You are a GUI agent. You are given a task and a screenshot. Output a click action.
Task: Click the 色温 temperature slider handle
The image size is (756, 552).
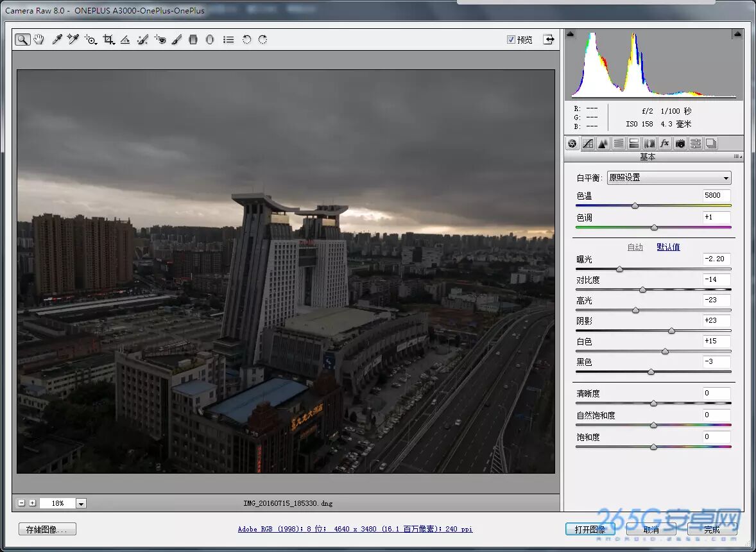(635, 205)
